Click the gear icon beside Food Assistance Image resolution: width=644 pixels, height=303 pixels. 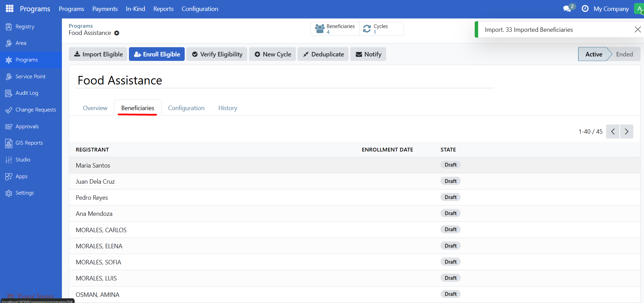pyautogui.click(x=117, y=33)
